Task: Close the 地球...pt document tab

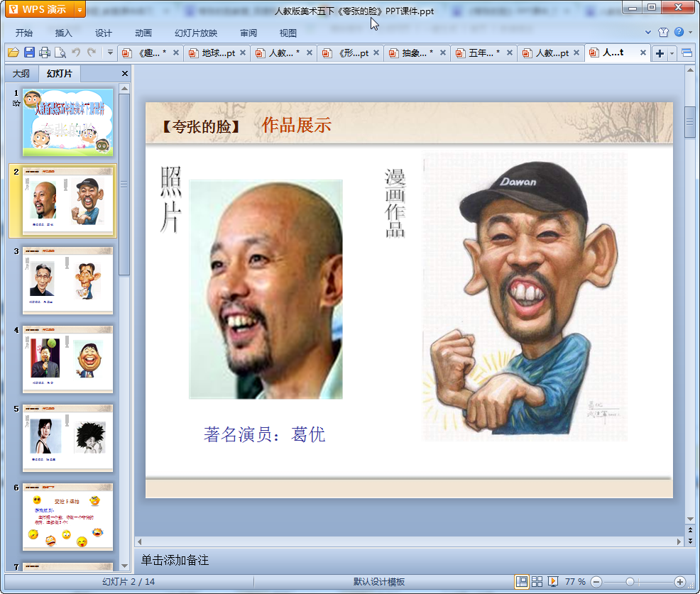Action: click(x=243, y=53)
